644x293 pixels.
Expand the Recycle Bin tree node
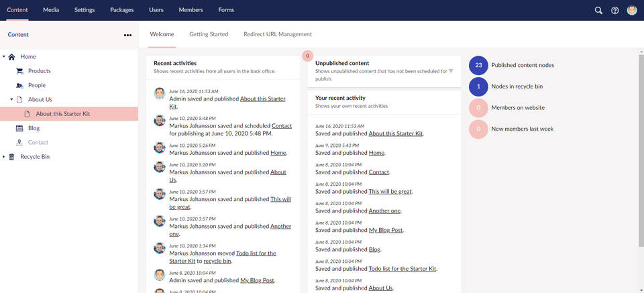4,157
